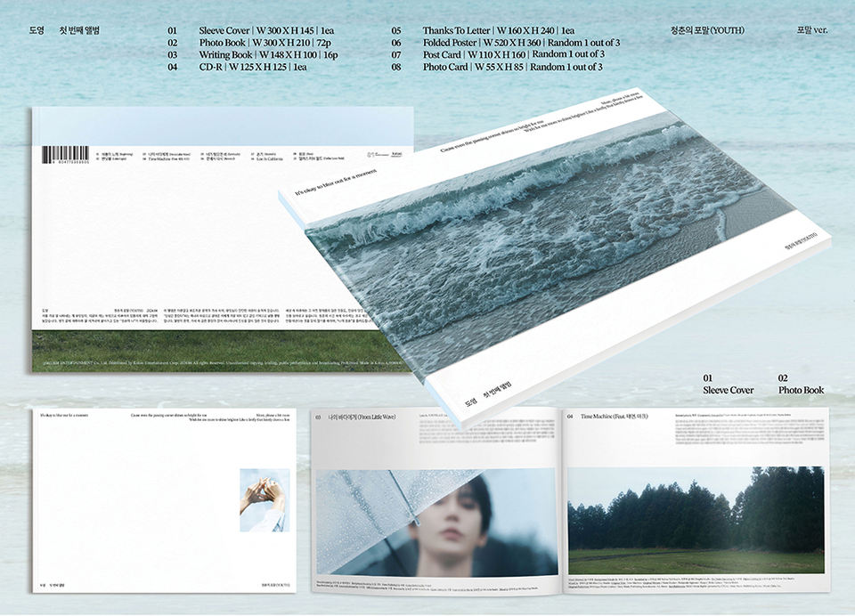This screenshot has width=855, height=616.
Task: Select 'Post Card | W 110 X H 160' line
Action: [x=514, y=54]
